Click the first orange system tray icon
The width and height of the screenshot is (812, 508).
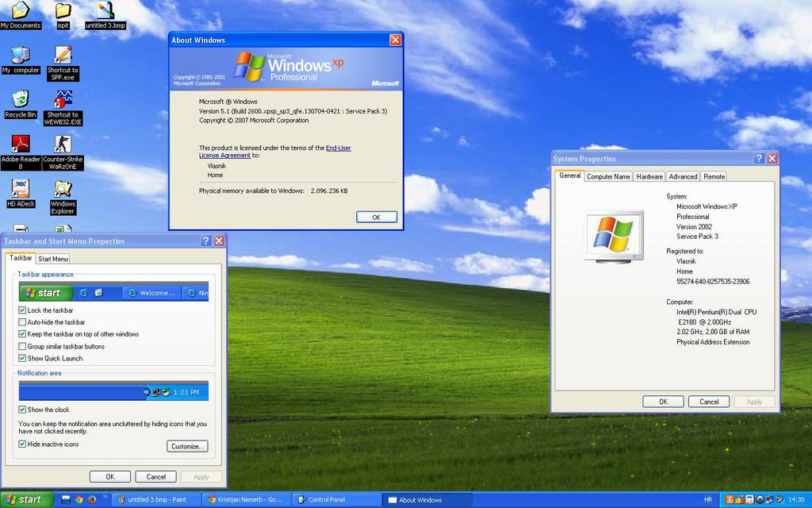[730, 499]
